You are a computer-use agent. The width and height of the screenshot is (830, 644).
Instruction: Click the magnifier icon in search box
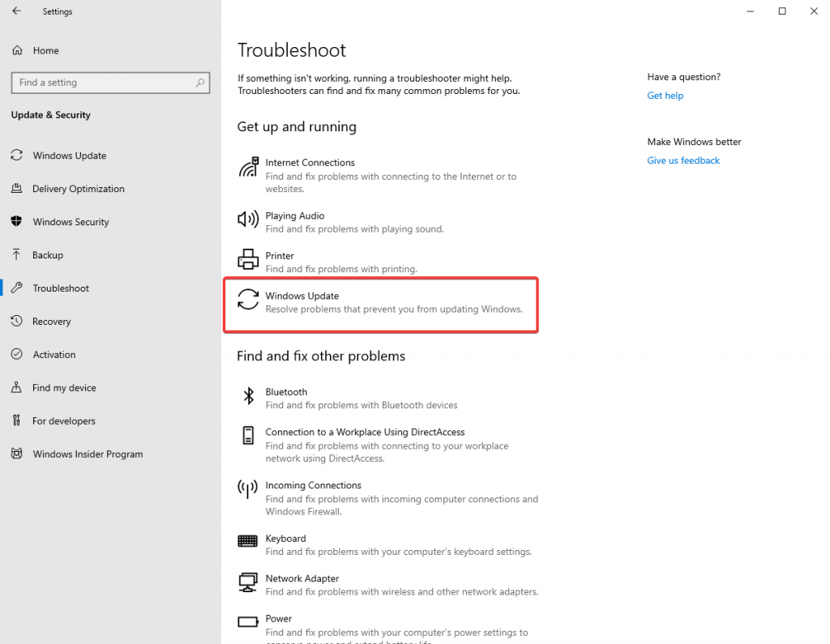click(x=199, y=83)
